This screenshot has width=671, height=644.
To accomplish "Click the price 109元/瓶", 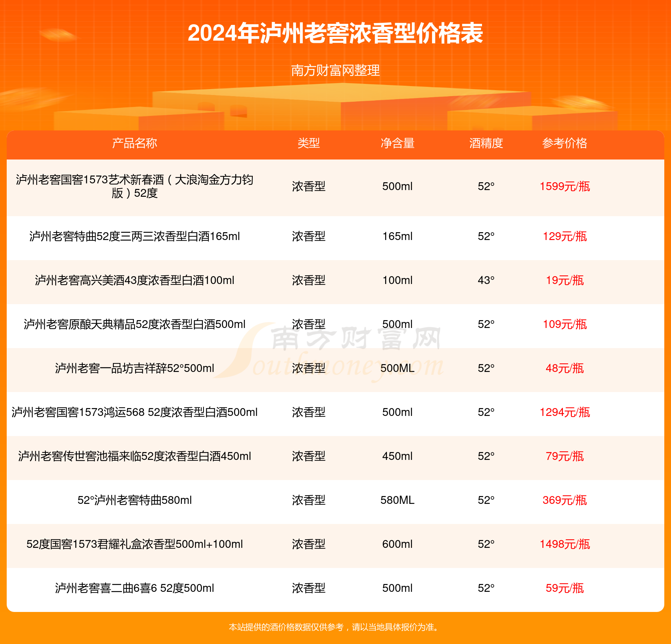I will pos(565,324).
